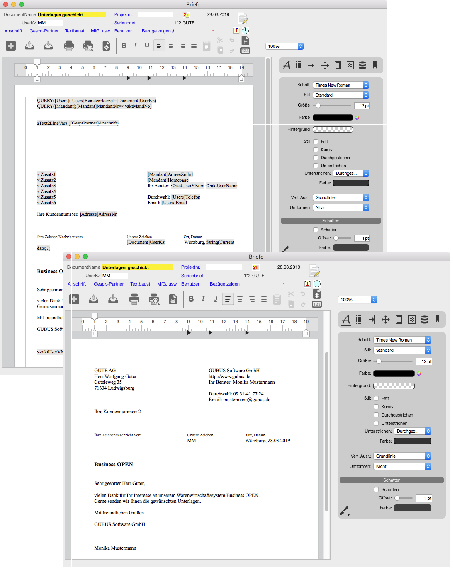
Task: Open the font A tab in the front window's inspector
Action: (x=346, y=319)
